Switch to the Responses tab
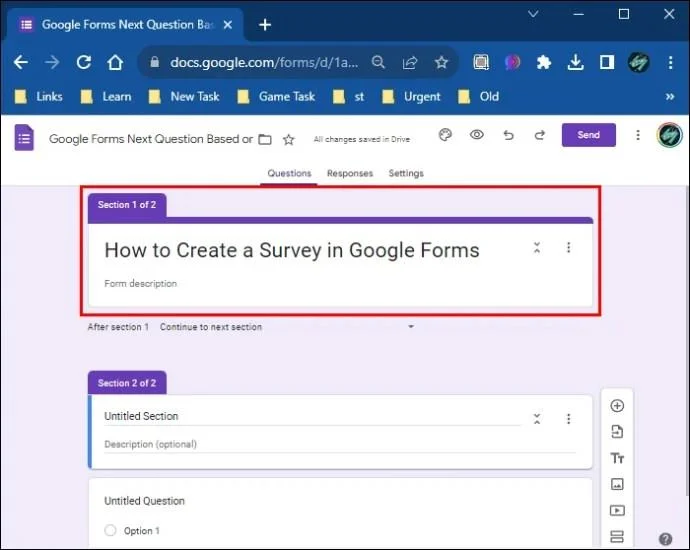The height and width of the screenshot is (550, 690). [x=350, y=173]
